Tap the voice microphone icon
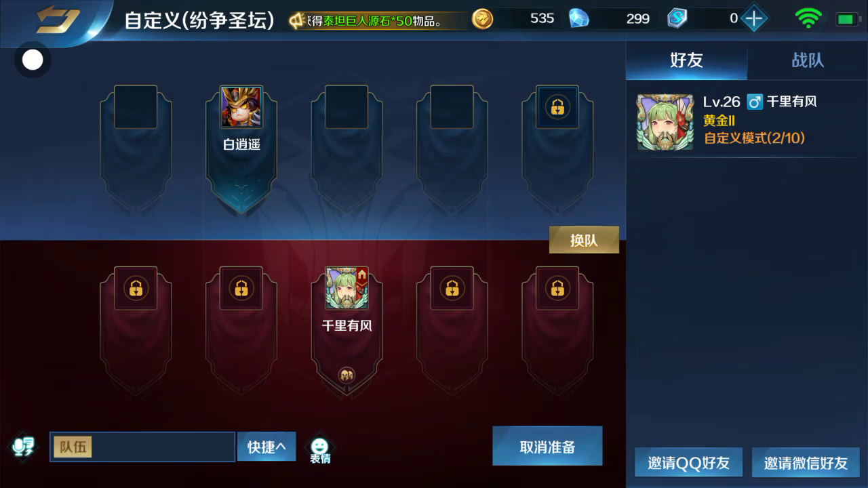 point(24,446)
